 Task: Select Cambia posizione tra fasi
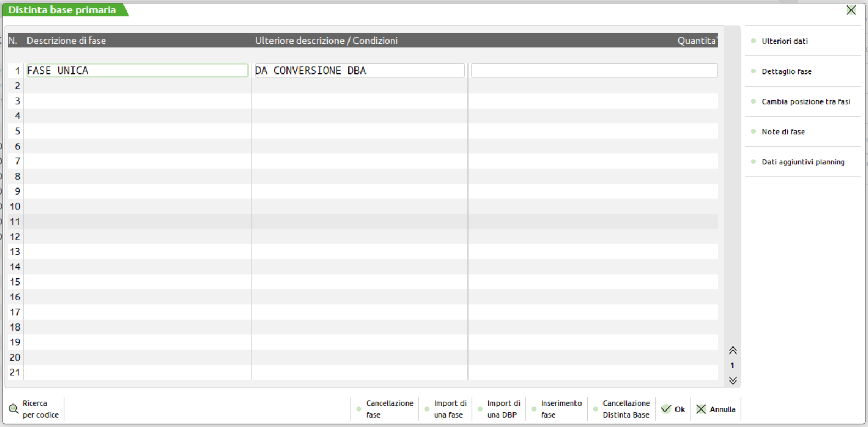click(805, 101)
